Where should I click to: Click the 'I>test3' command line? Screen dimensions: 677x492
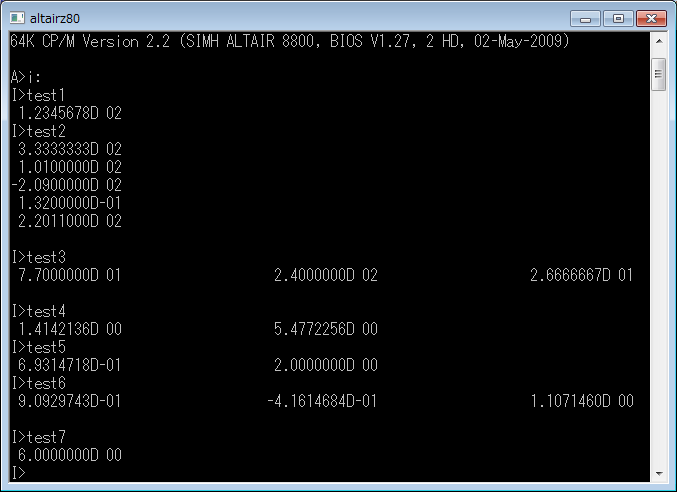coord(38,257)
